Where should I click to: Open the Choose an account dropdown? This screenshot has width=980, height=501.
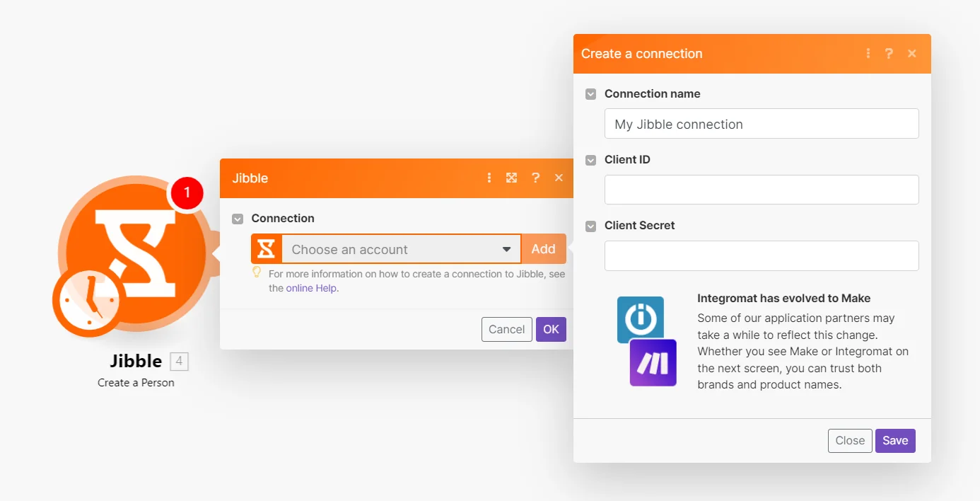click(x=401, y=249)
